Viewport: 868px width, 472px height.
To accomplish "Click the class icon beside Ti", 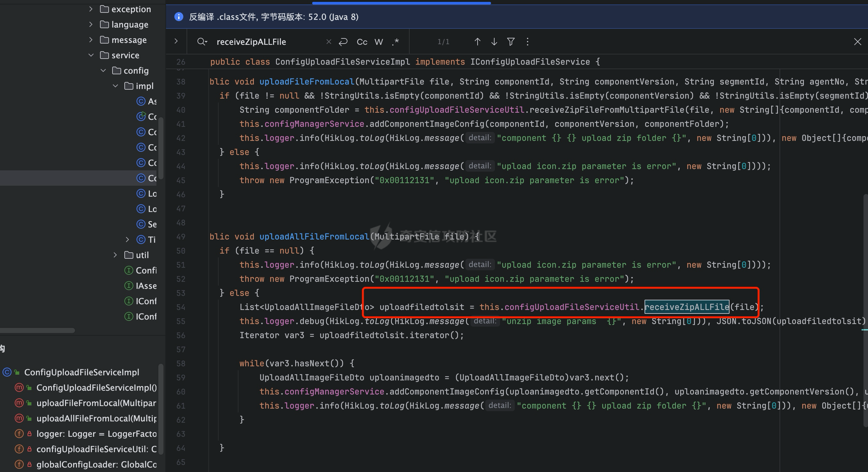I will click(141, 240).
